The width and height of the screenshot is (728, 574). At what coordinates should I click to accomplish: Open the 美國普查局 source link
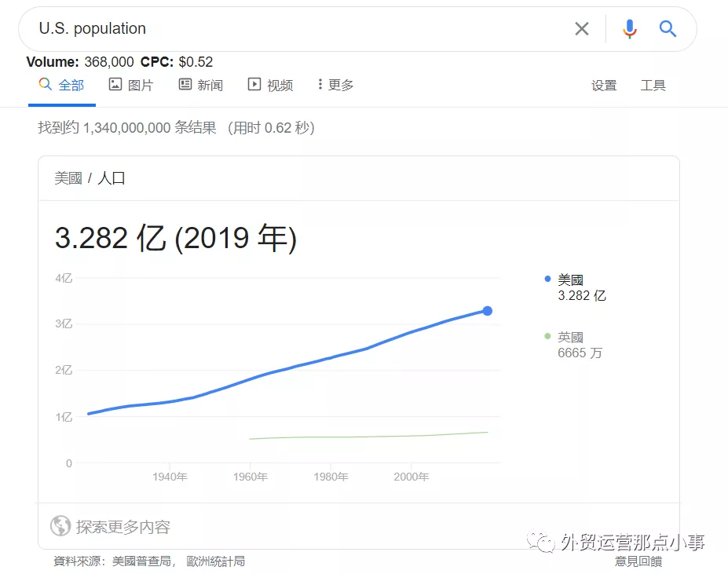point(145,561)
